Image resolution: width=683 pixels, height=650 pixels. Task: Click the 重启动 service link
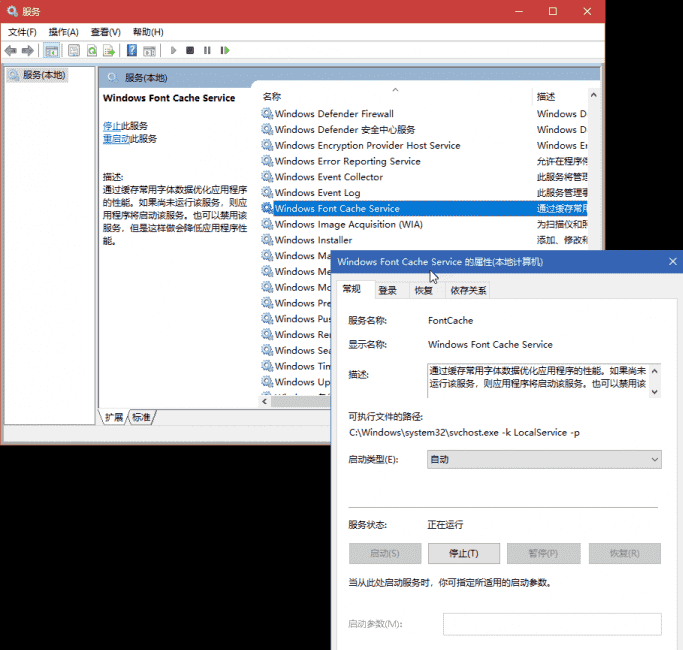click(x=116, y=139)
